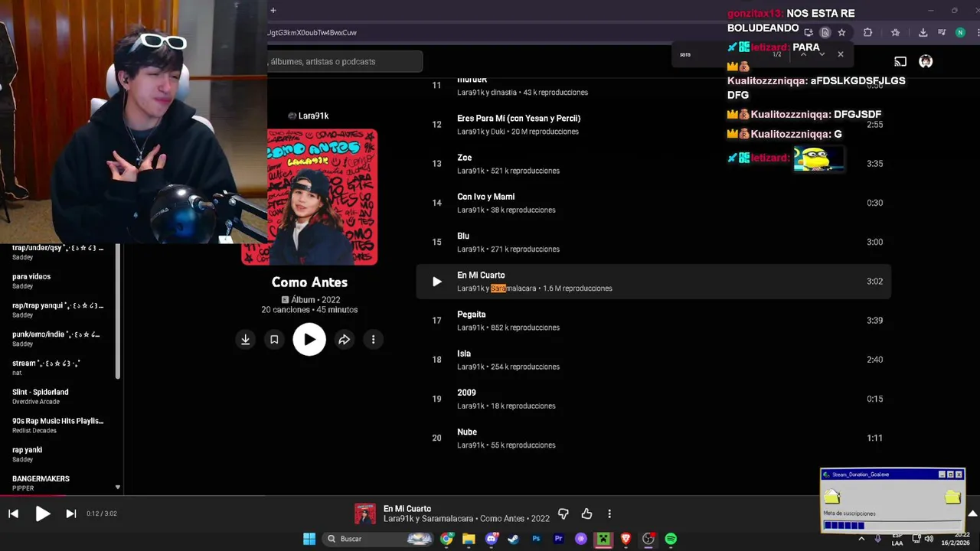This screenshot has width=980, height=551.
Task: Open the Duki artist link on Eres Para Mí
Action: 498,132
